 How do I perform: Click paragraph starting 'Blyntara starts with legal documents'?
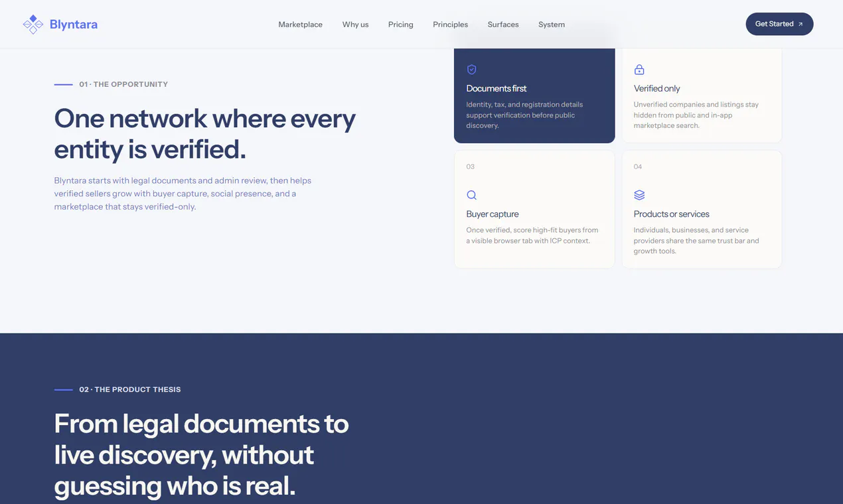(183, 194)
